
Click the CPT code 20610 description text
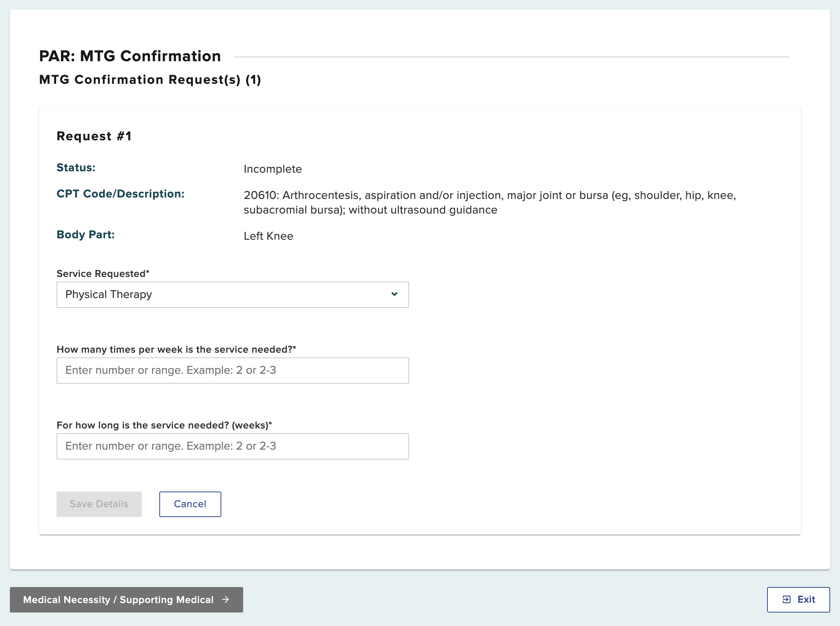point(490,202)
